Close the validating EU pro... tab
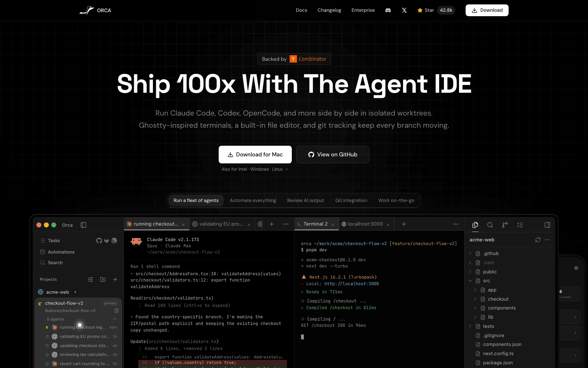This screenshot has height=368, width=588. point(249,224)
